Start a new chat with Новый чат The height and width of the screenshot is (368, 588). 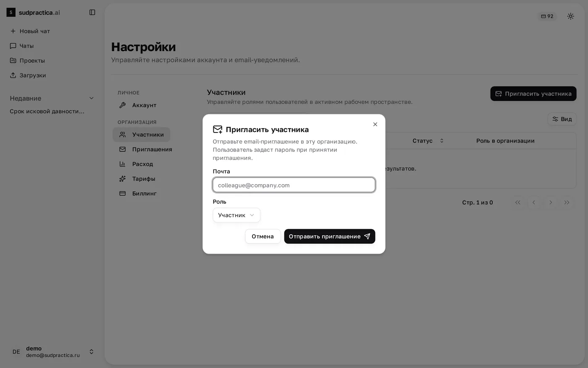click(x=30, y=31)
